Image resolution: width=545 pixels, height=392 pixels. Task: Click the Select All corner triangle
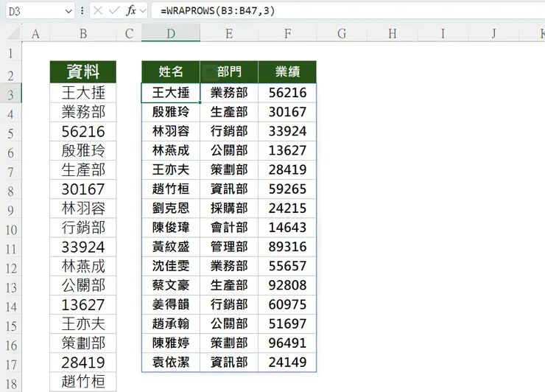14,33
